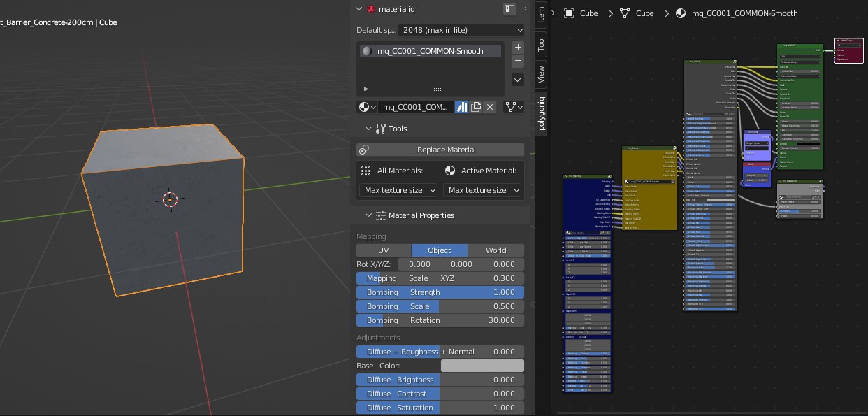The image size is (868, 416).
Task: Click the material name input field
Action: (416, 106)
